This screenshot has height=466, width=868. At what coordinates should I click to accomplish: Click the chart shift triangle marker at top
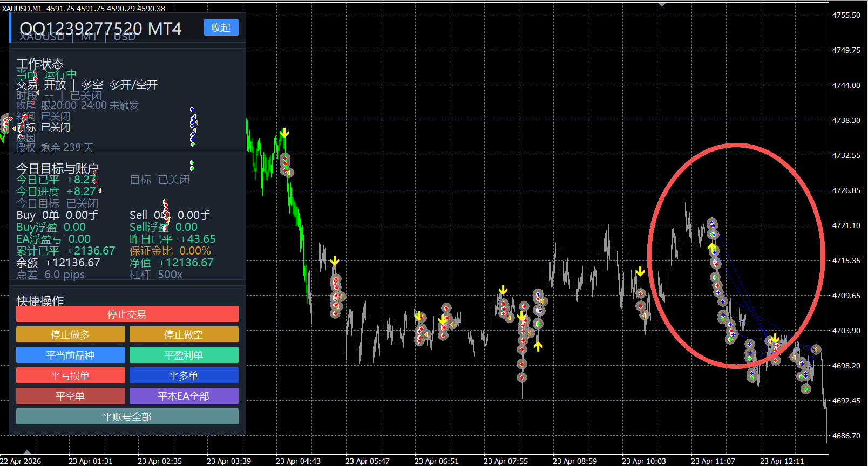[x=662, y=4]
